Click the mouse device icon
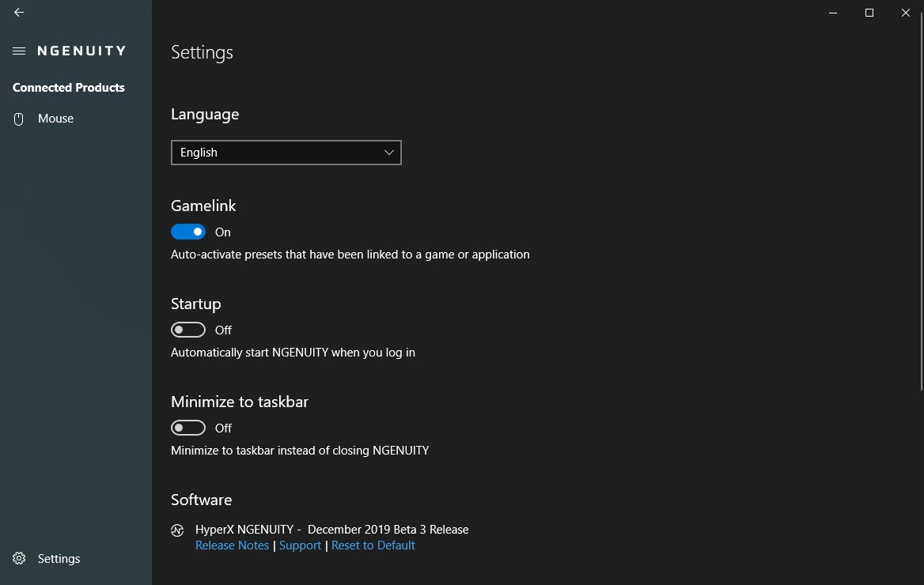 (x=19, y=119)
